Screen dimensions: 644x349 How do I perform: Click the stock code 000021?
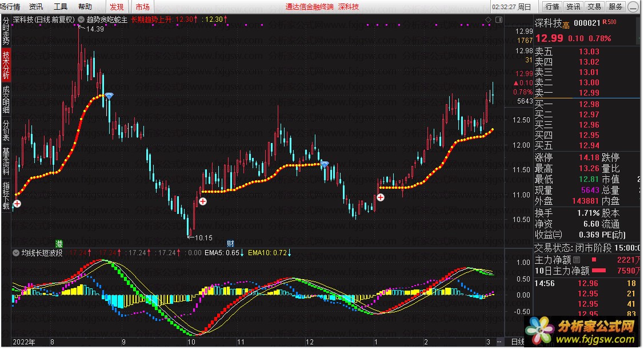click(x=587, y=23)
